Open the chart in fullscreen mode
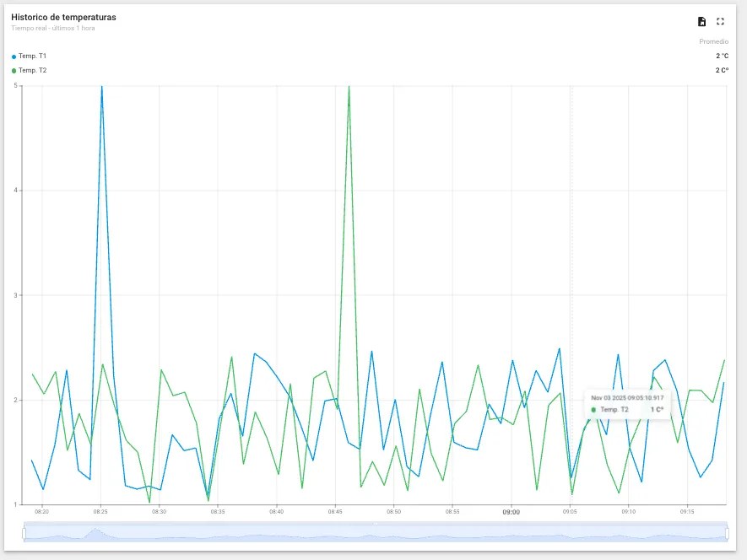747x560 pixels. point(720,22)
